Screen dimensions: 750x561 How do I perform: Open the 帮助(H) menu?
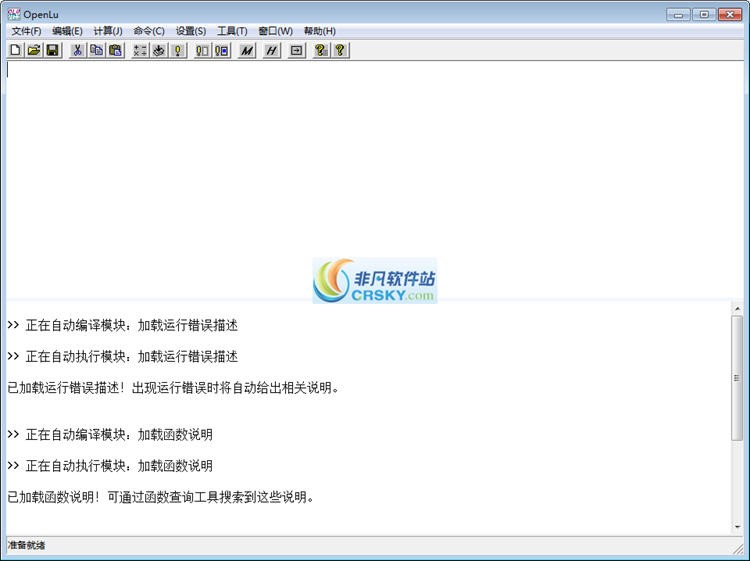coord(319,31)
